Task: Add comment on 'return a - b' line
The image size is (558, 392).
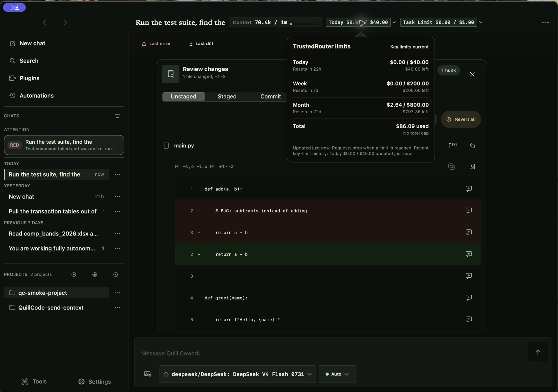Action: click(x=469, y=232)
